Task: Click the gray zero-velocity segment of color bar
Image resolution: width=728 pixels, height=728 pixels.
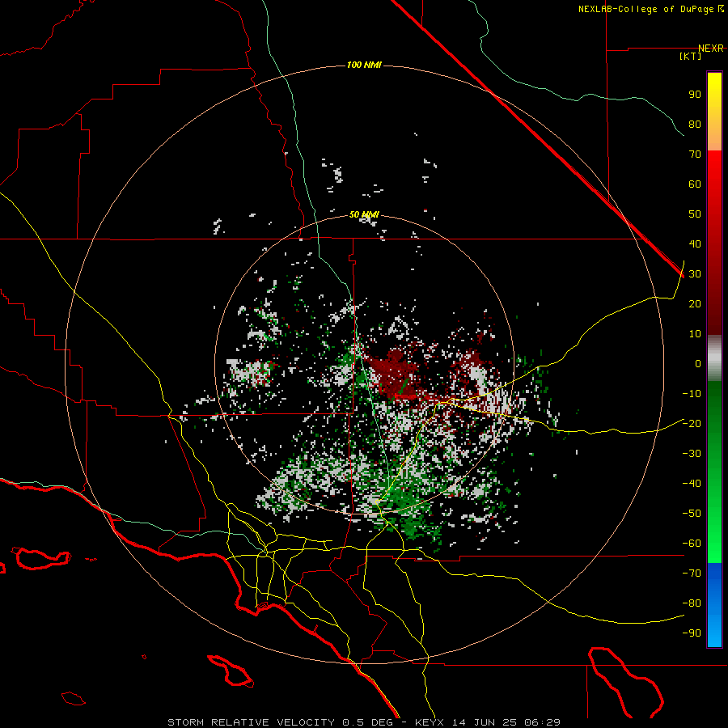Action: (x=714, y=358)
